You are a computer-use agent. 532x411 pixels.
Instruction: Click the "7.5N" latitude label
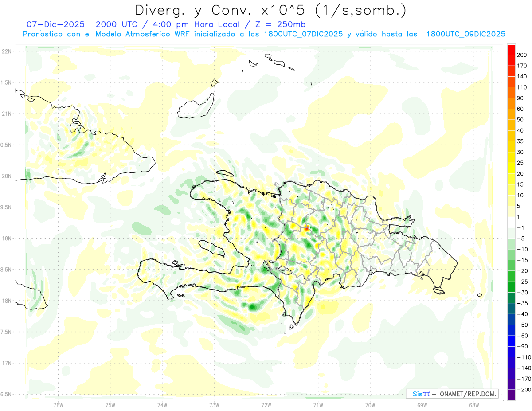tap(6, 332)
